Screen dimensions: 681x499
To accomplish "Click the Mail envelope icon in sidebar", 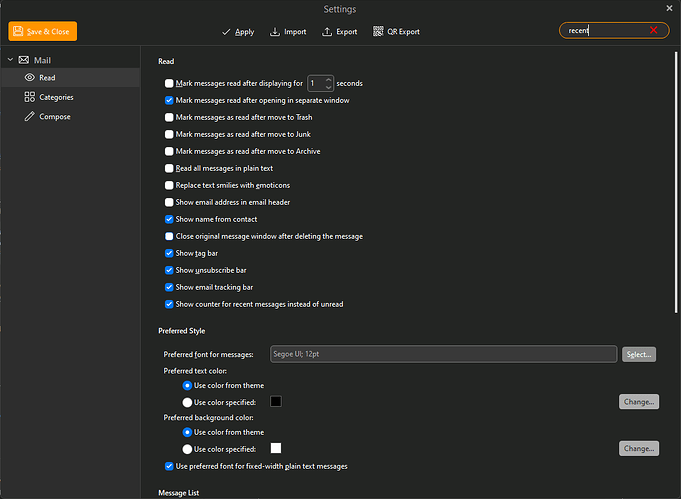I will click(24, 60).
